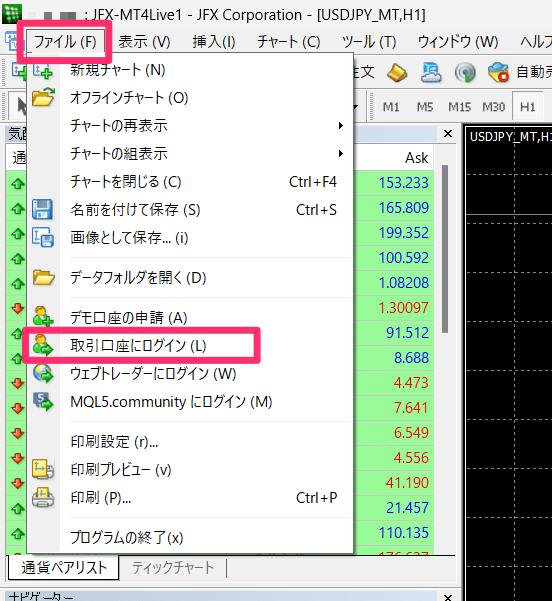This screenshot has height=601, width=552.
Task: Open the ウィンドウ (W) menu
Action: (458, 42)
